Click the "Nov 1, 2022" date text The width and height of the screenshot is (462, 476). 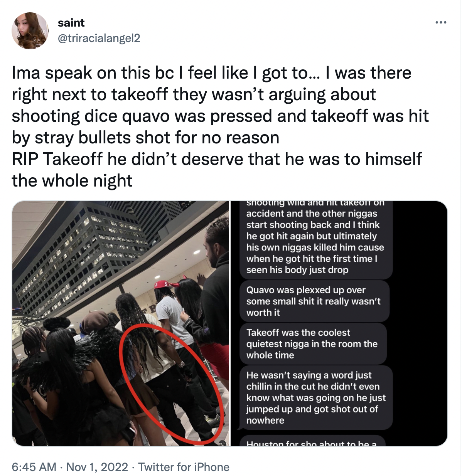[x=97, y=467]
